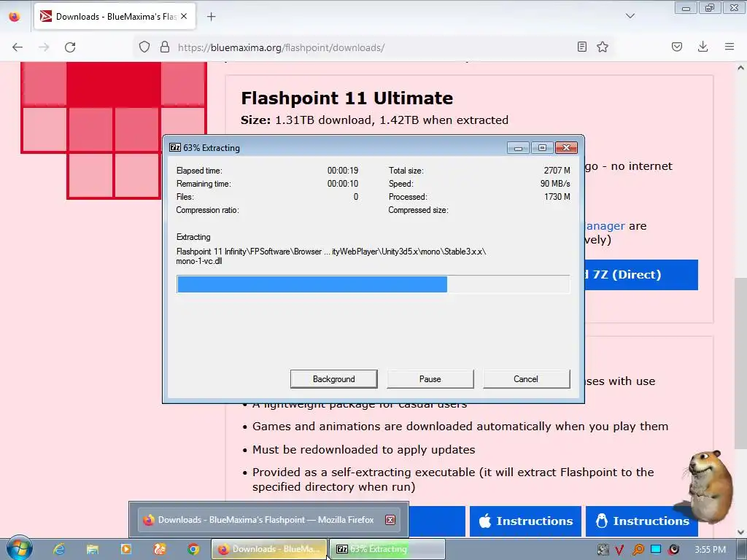Close the Firefox taskbar preview thumbnail
Screen dimensions: 747x560
click(x=390, y=519)
